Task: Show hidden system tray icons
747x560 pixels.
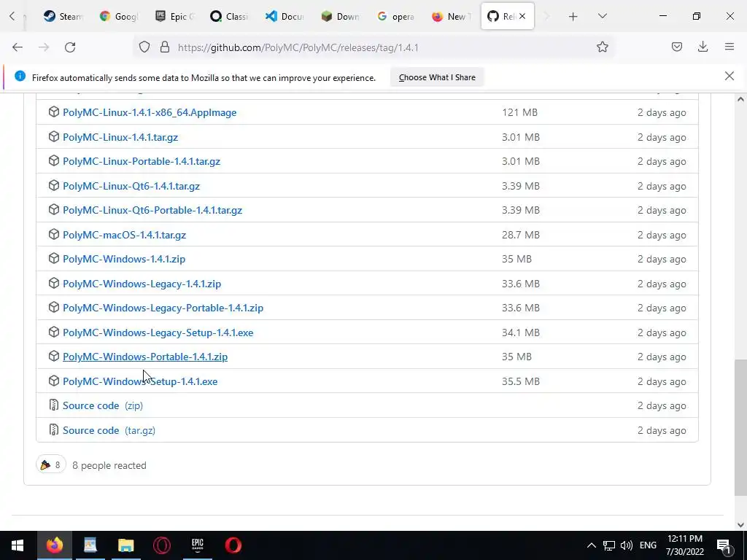Action: pyautogui.click(x=591, y=545)
